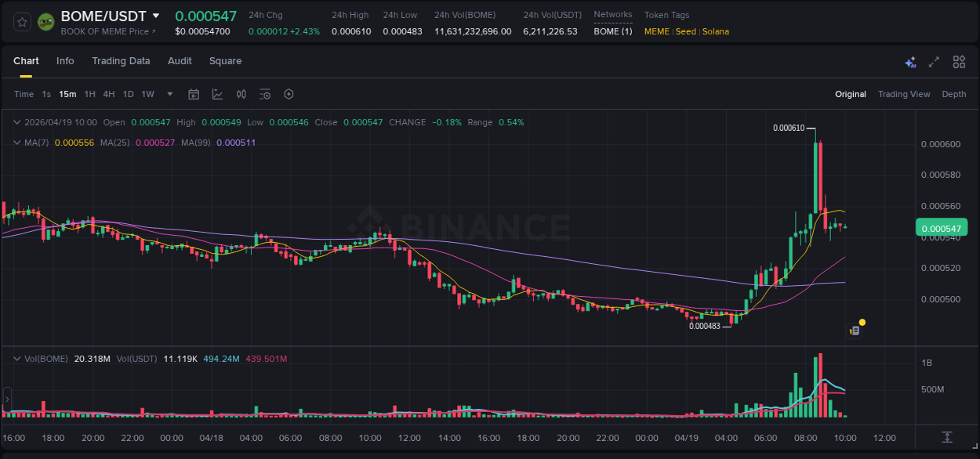Switch chart to Trading View mode
The height and width of the screenshot is (459, 980).
coord(904,94)
